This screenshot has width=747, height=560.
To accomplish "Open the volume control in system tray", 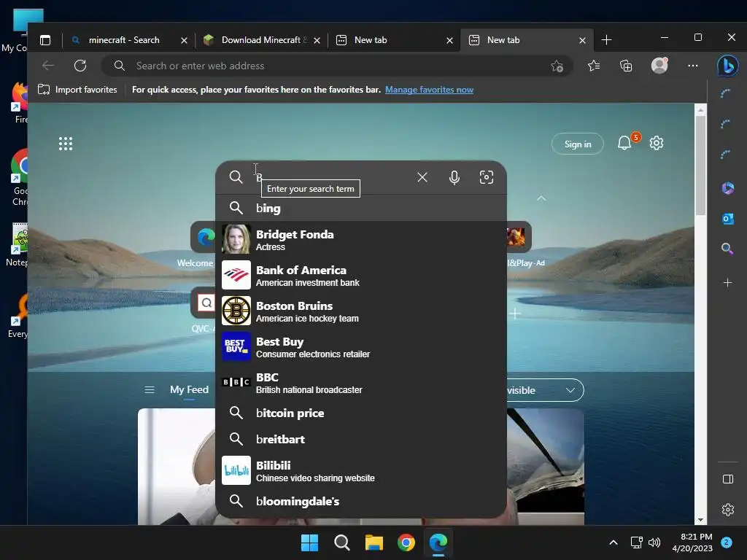I will 654,542.
